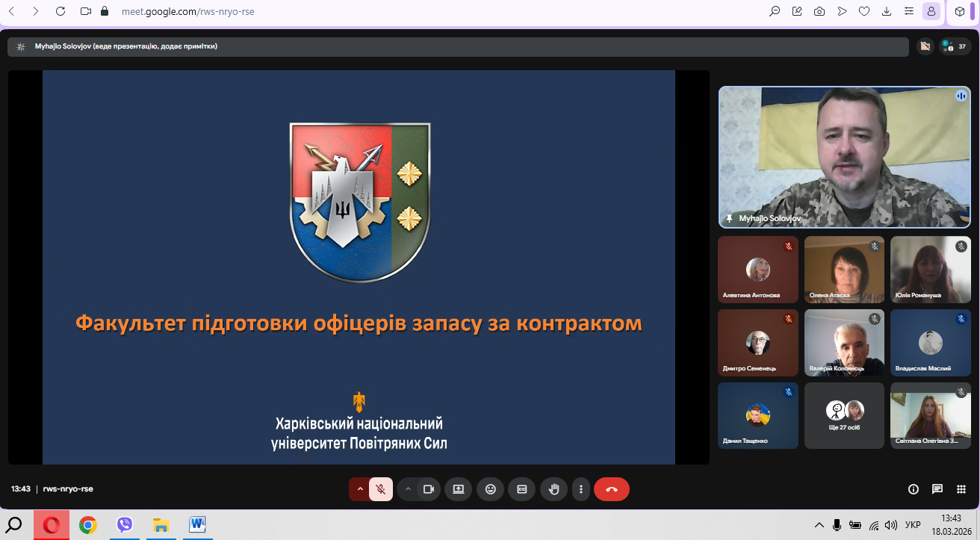Screen dimensions: 980x540
Task: Click Myhajlo Solovjov's pinned video tile
Action: point(845,157)
